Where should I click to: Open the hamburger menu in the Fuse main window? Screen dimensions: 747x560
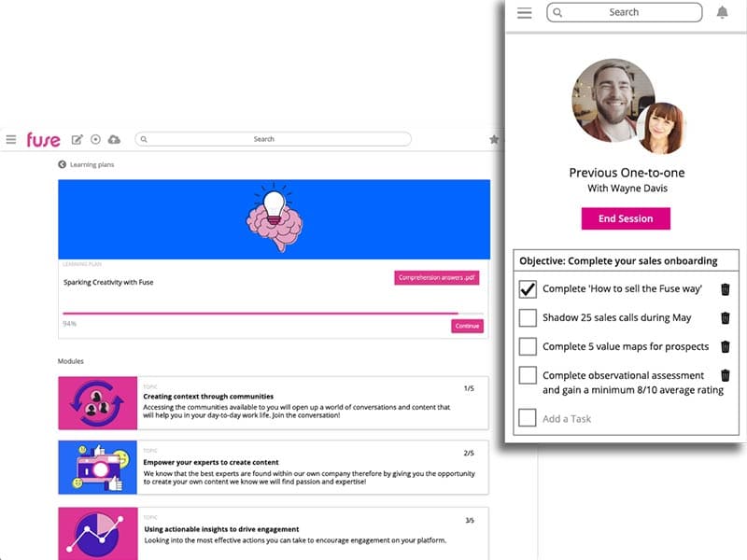pos(11,139)
